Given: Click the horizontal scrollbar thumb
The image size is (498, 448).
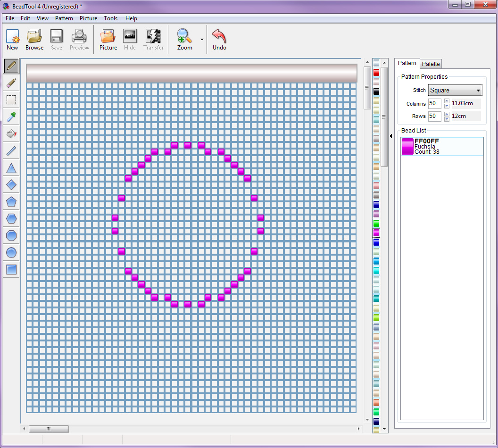Looking at the screenshot, I should point(49,429).
